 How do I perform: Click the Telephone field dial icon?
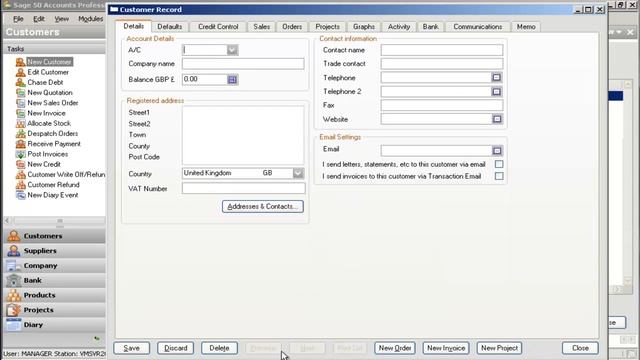pyautogui.click(x=496, y=77)
